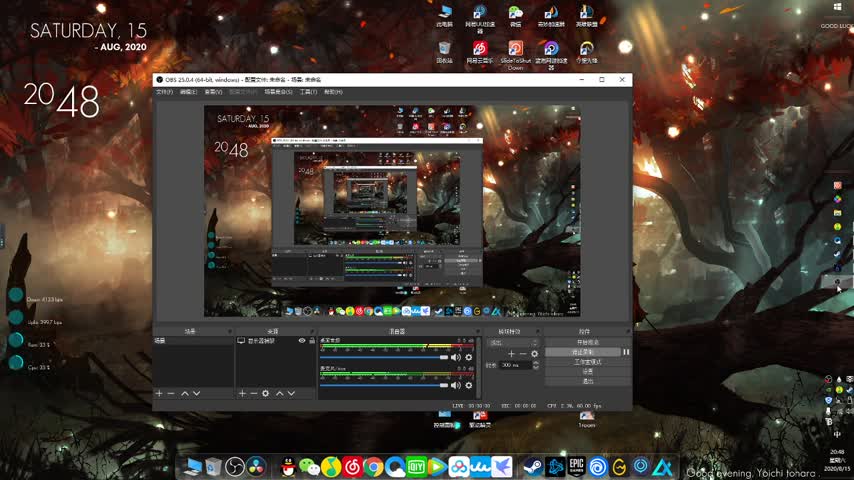Increase the transition duration with the stepper arrows
Viewport: 854px width, 480px height.
[535, 363]
